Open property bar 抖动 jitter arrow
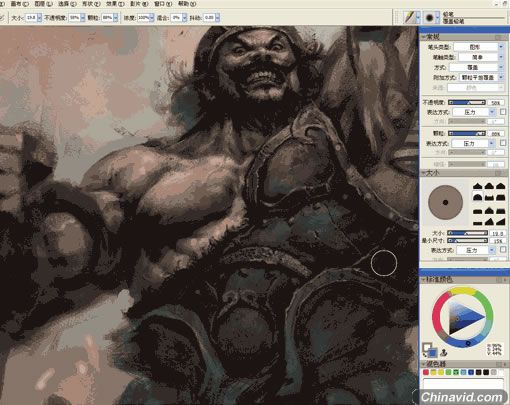Image resolution: width=510 pixels, height=405 pixels. (x=217, y=18)
